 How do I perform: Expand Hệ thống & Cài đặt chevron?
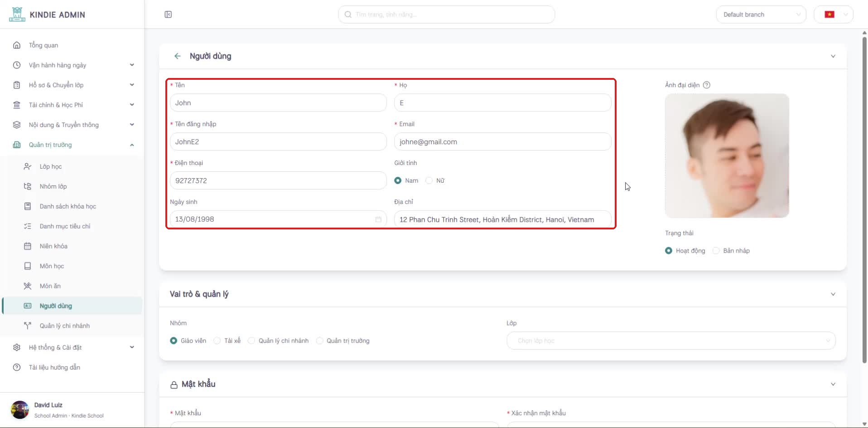[x=132, y=347]
